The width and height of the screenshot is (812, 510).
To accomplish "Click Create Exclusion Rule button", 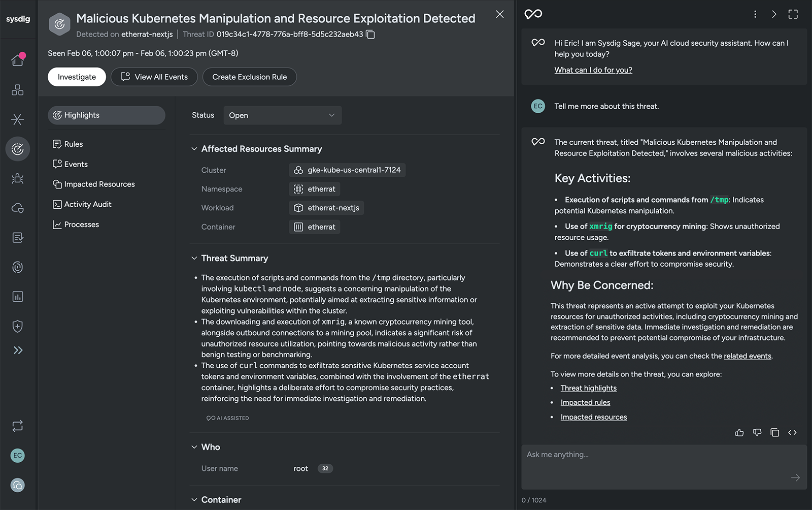I will pyautogui.click(x=250, y=77).
